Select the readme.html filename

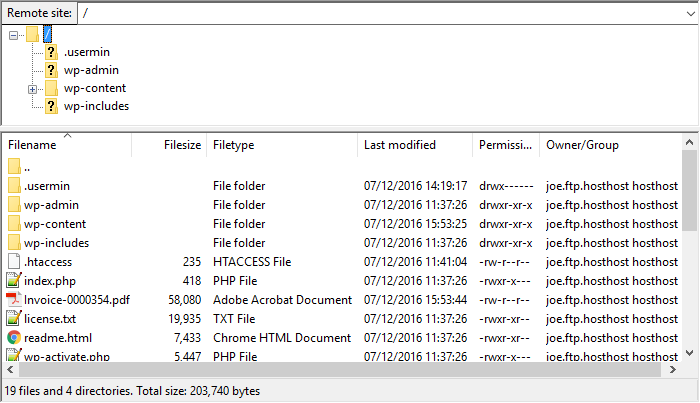(x=58, y=338)
